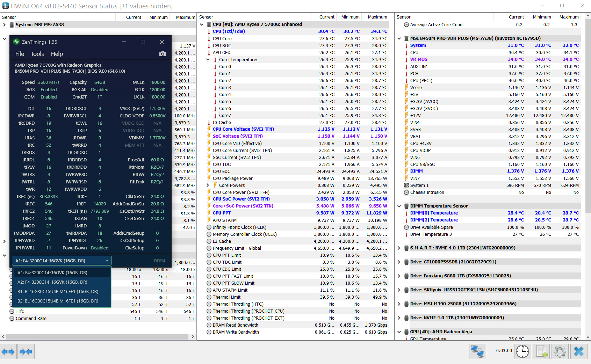
Task: Click the ZenTimings logo in its title bar
Action: (16, 42)
